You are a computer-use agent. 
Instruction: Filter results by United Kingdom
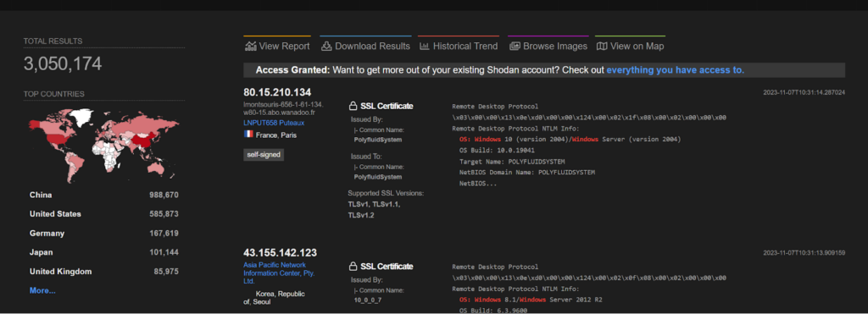(x=61, y=272)
